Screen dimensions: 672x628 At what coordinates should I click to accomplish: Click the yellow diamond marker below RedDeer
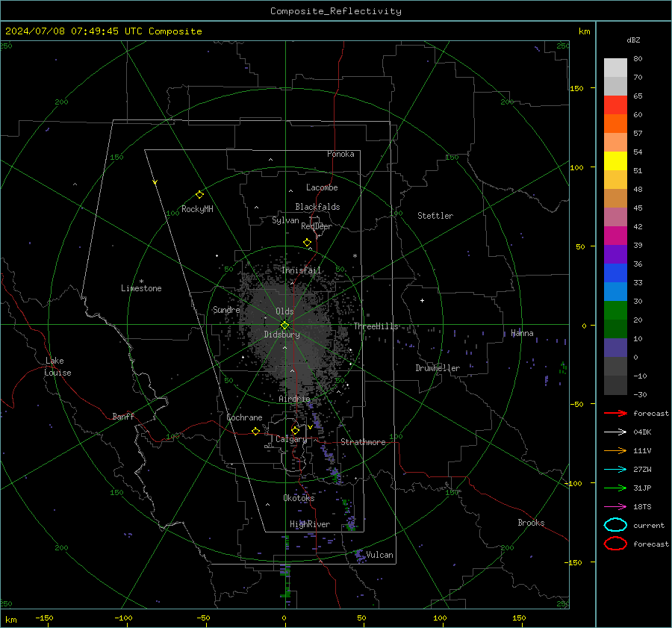point(308,243)
